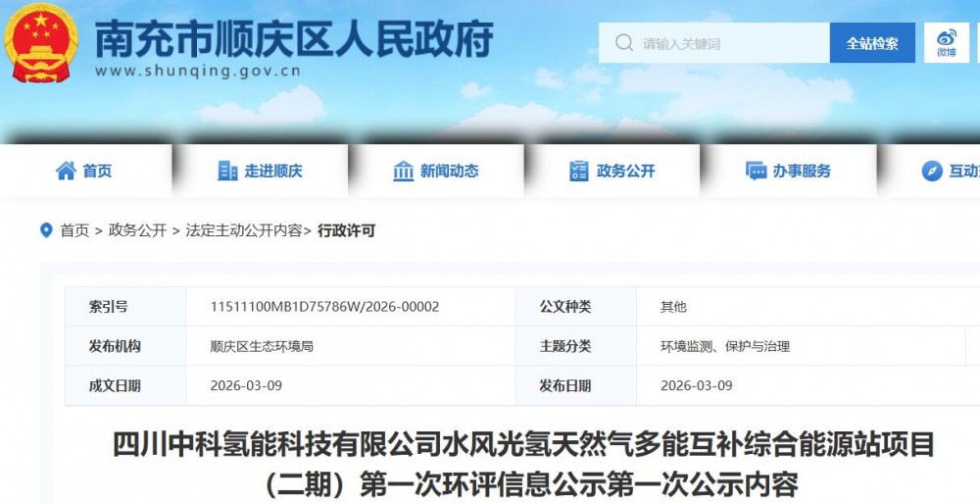Click the compass icon beside 互动
The height and width of the screenshot is (504, 980).
(931, 171)
